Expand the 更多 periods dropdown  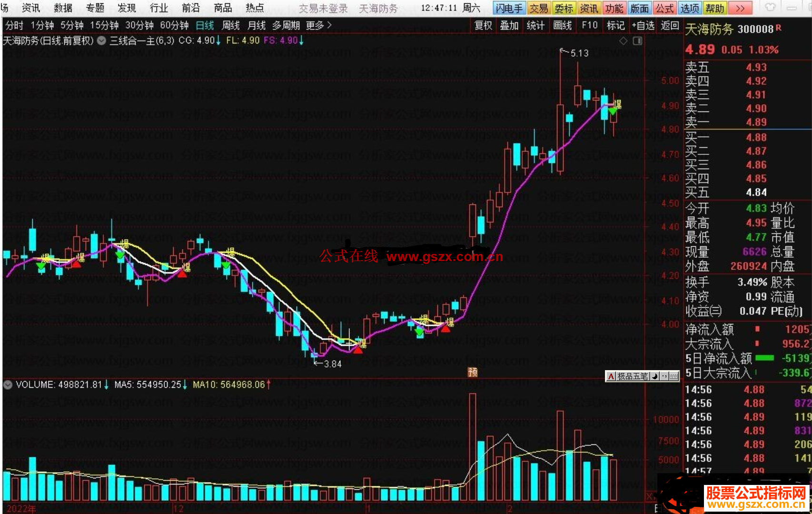pos(319,25)
